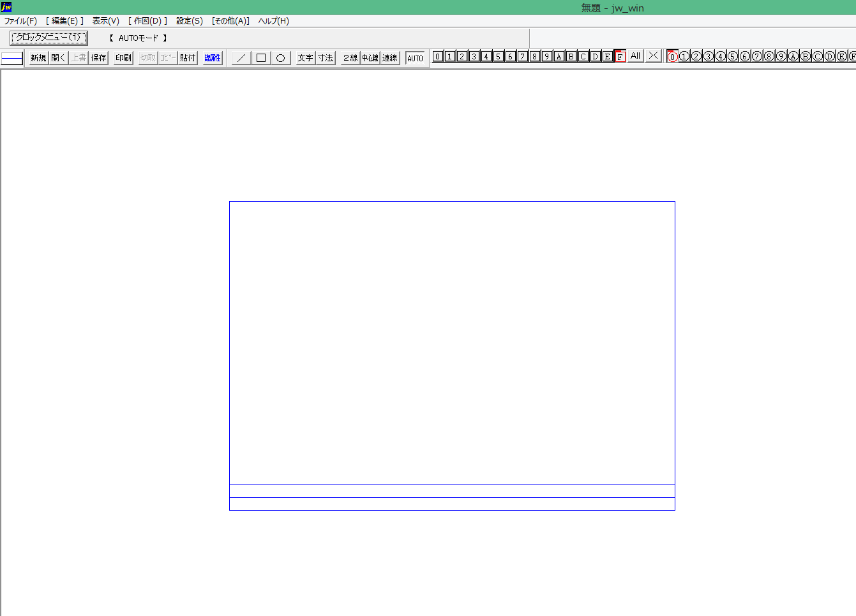This screenshot has height=616, width=856.
Task: Toggle circled layer C
Action: pos(818,56)
